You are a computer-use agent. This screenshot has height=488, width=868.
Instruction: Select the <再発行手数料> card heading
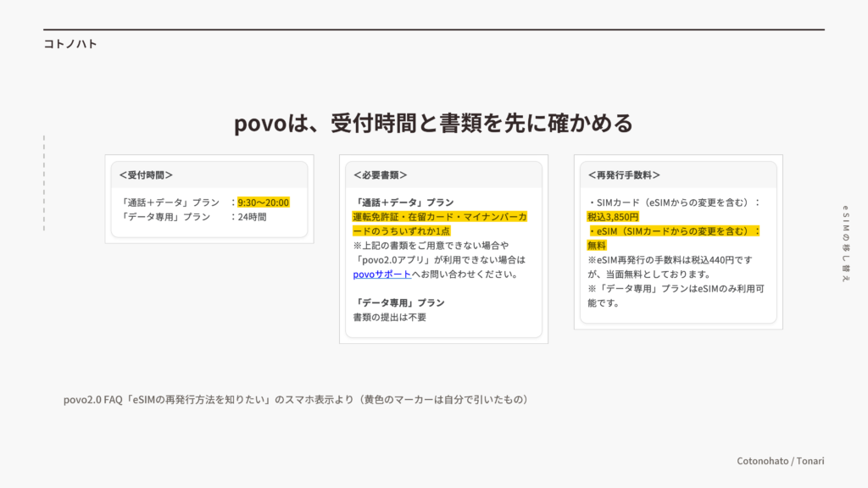click(624, 175)
